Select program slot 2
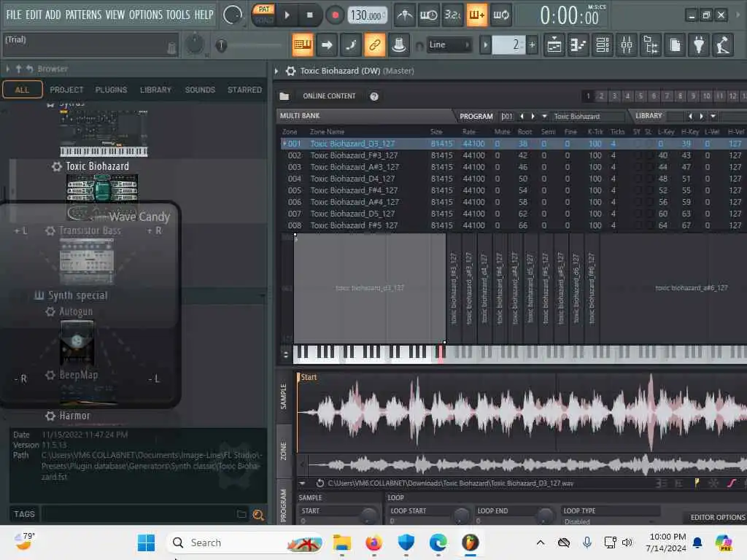The image size is (747, 560). point(601,96)
